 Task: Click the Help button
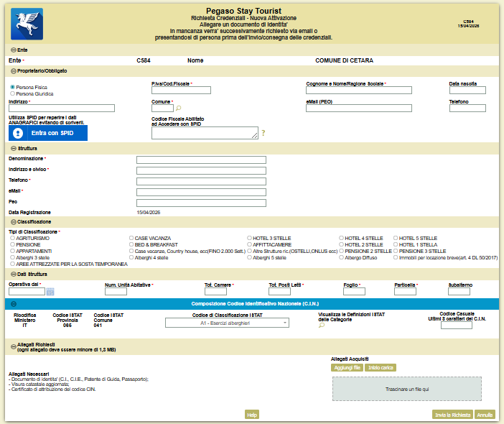pos(252,415)
